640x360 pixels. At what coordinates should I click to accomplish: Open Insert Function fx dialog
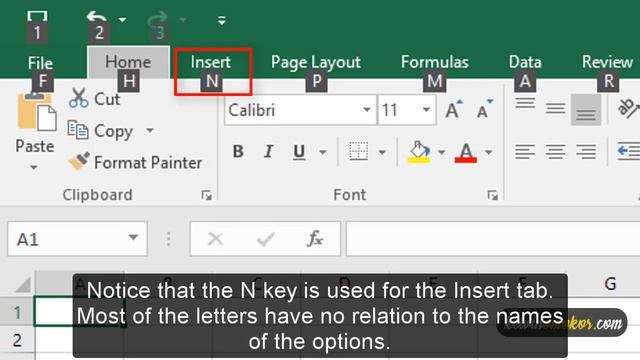coord(315,239)
